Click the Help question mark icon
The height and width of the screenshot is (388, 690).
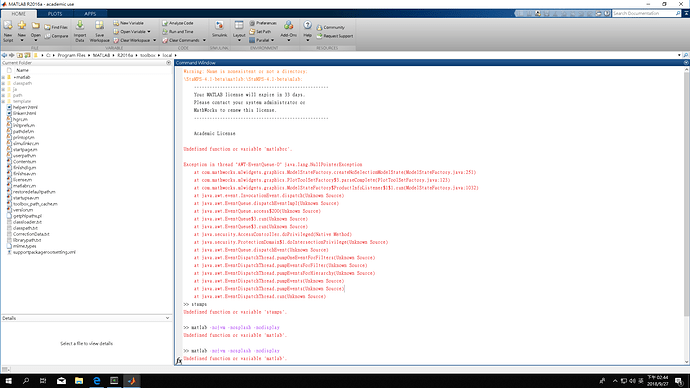[308, 25]
